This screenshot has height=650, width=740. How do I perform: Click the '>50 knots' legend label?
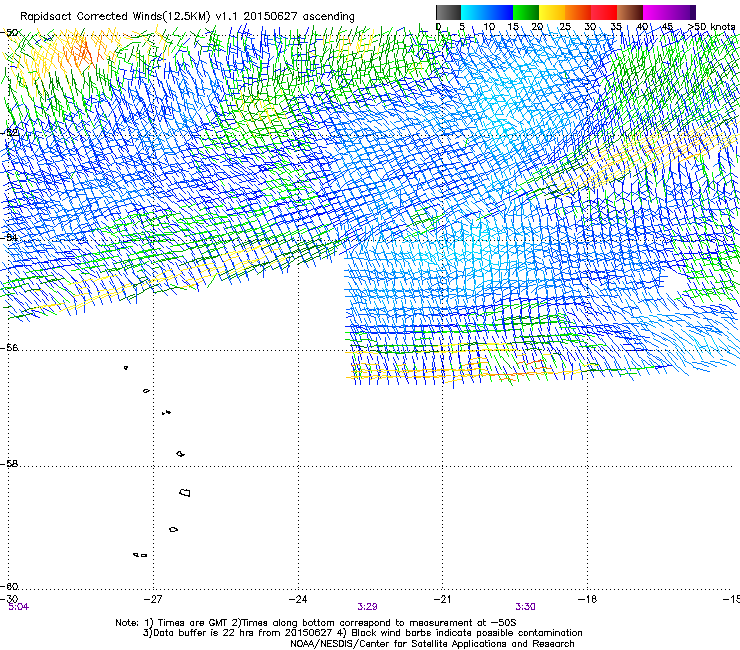pos(711,27)
